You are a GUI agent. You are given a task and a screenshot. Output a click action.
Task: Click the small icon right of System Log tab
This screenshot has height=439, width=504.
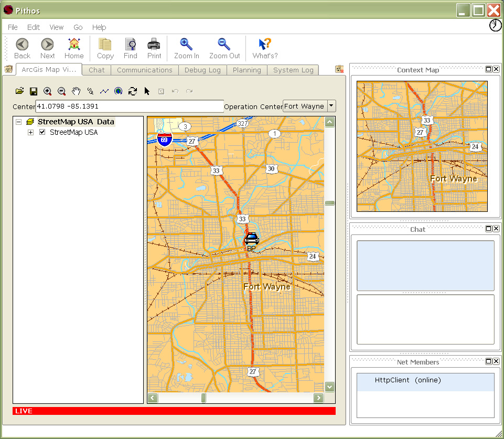pos(339,69)
